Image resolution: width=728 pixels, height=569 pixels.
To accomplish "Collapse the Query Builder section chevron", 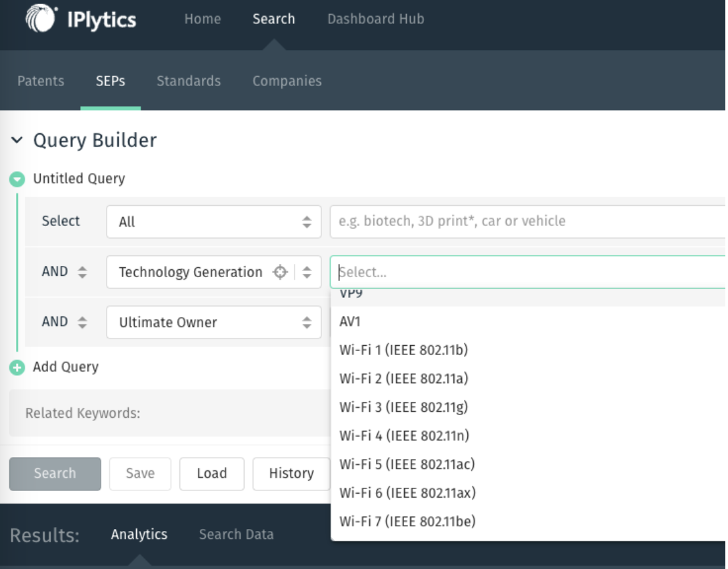I will (x=17, y=140).
